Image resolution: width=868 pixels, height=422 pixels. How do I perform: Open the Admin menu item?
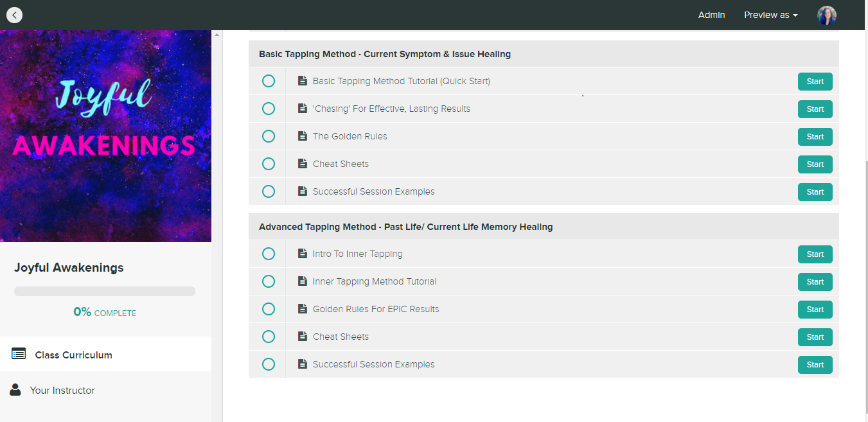pyautogui.click(x=711, y=15)
